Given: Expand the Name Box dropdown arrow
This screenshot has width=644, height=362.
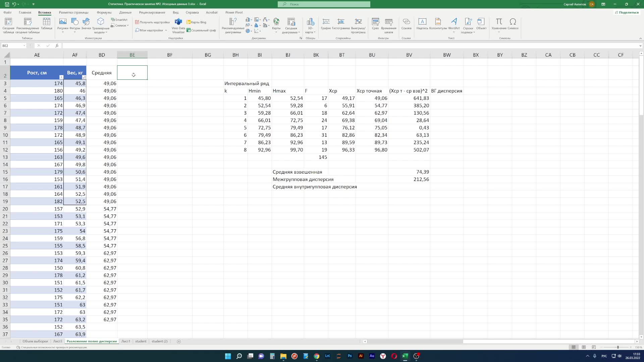Looking at the screenshot, I should pos(24,46).
